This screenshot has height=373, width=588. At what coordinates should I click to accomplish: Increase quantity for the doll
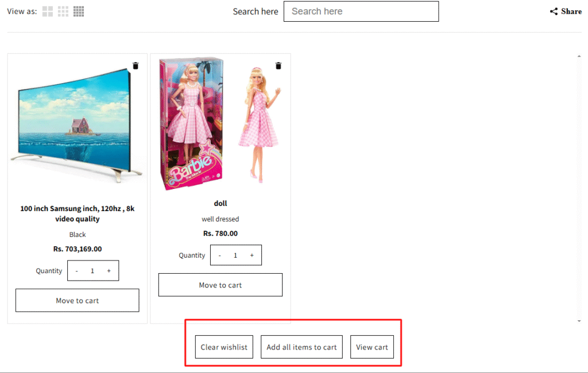(252, 255)
